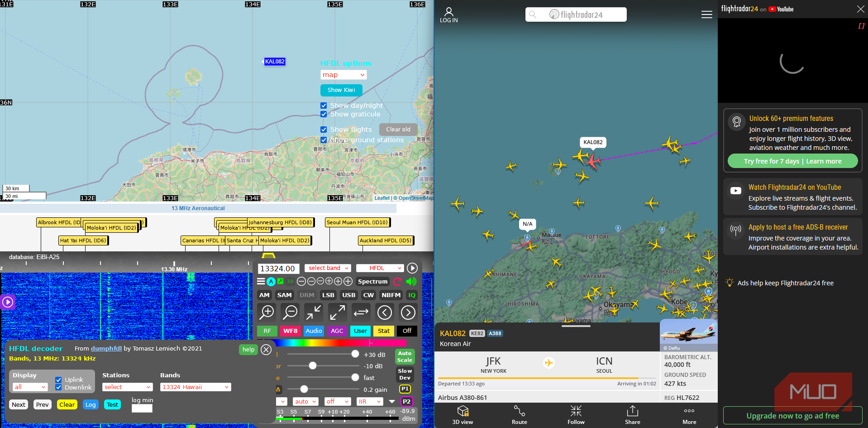This screenshot has width=868, height=428.
Task: Click the blue Log button in HFDL decoder
Action: 91,405
